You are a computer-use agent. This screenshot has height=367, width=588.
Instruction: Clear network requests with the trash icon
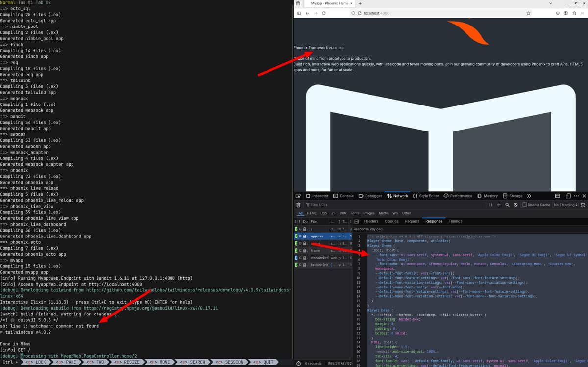coord(298,205)
